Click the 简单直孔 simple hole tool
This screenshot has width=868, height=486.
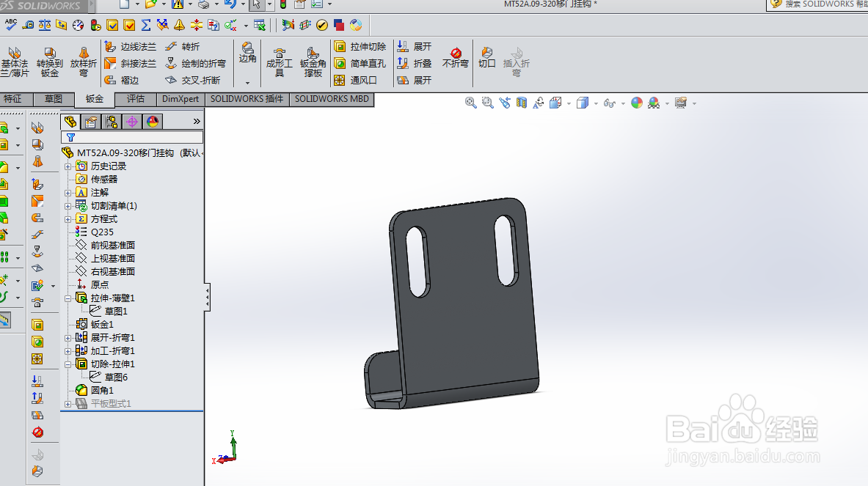(360, 64)
